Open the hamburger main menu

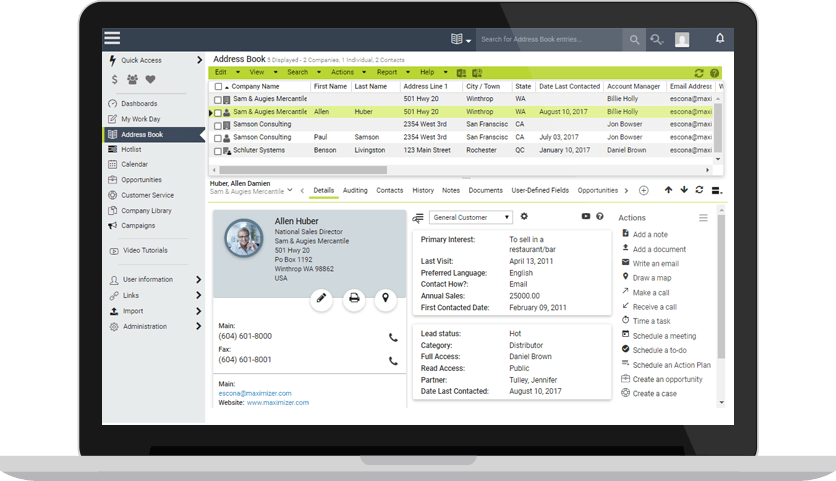[112, 38]
